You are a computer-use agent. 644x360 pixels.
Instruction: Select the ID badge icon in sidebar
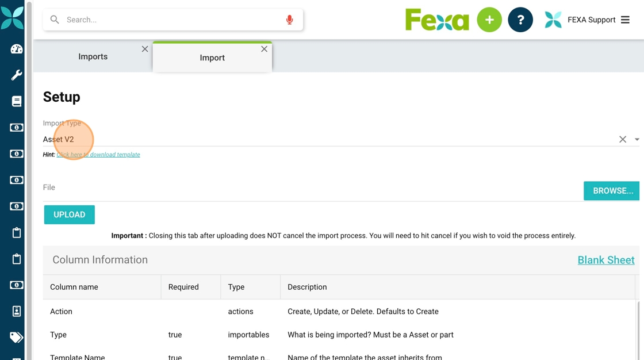[16, 311]
